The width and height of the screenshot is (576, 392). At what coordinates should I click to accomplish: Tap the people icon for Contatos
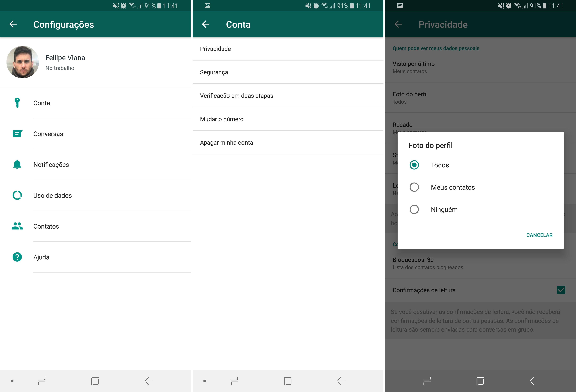pyautogui.click(x=17, y=226)
